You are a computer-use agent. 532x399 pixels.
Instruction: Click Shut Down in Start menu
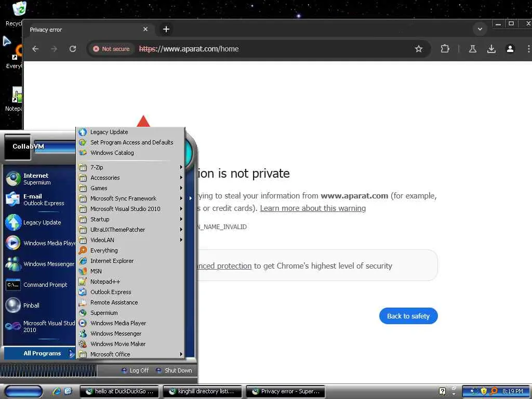(x=175, y=370)
